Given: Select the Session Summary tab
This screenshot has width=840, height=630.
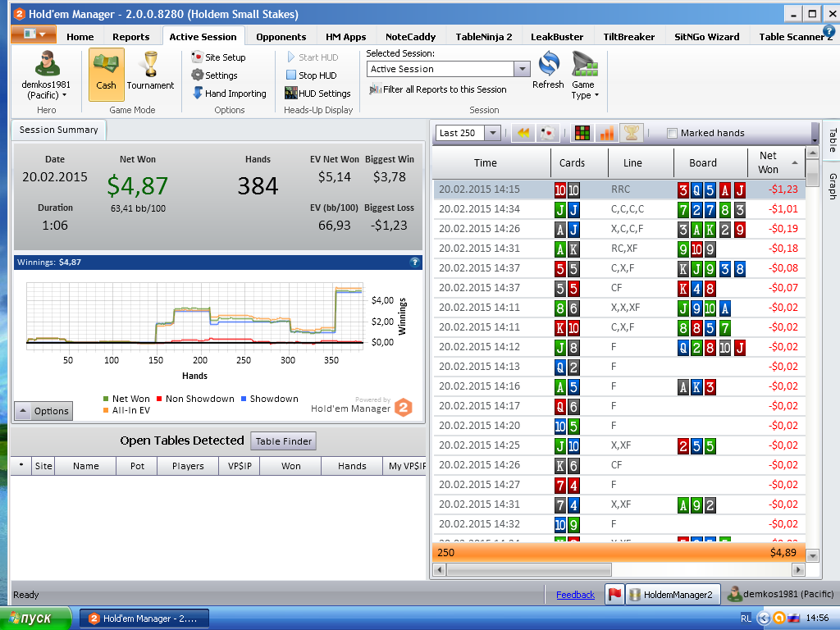Looking at the screenshot, I should tap(58, 130).
